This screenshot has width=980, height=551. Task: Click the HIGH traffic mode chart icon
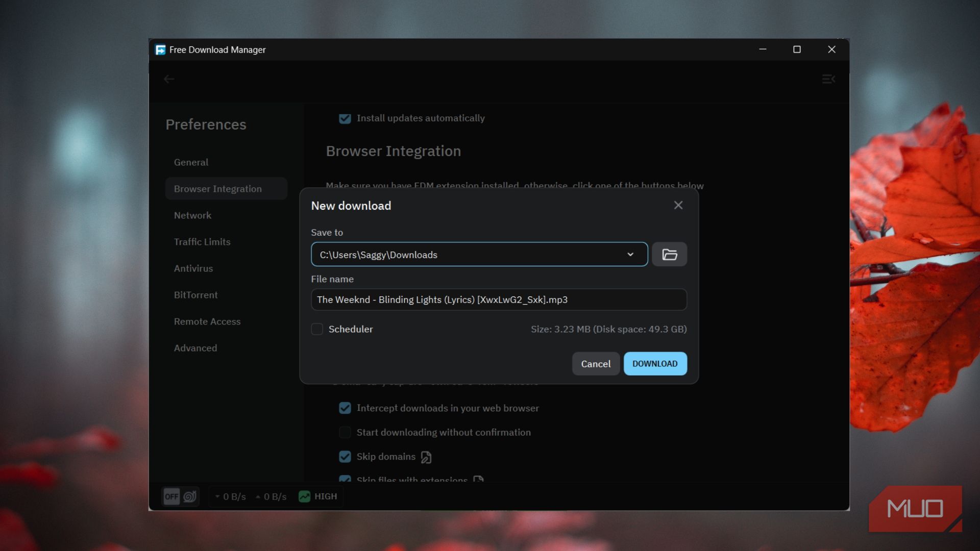coord(304,496)
